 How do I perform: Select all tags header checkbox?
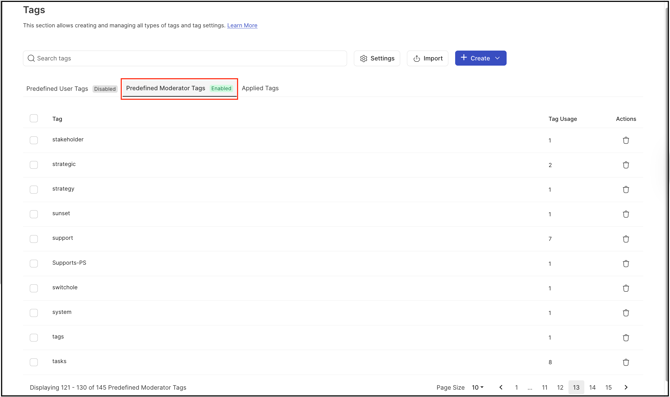(34, 118)
